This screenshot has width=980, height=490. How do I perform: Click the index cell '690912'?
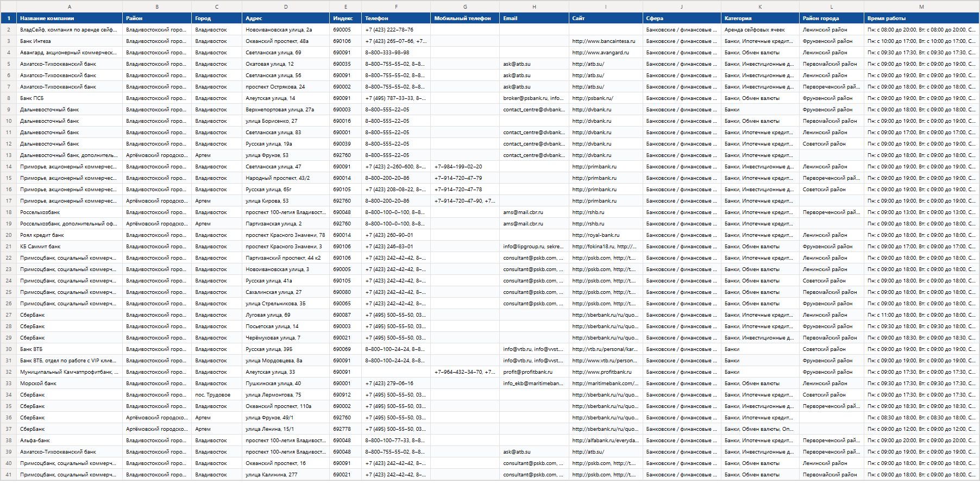point(345,395)
